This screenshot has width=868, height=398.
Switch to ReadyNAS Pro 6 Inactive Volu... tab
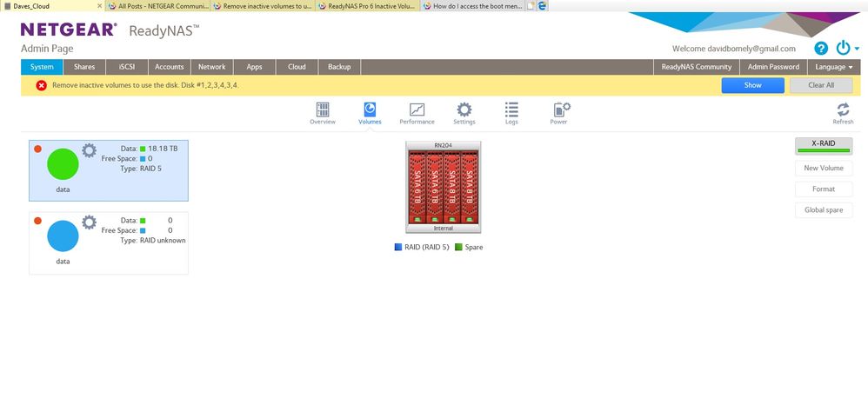point(368,6)
